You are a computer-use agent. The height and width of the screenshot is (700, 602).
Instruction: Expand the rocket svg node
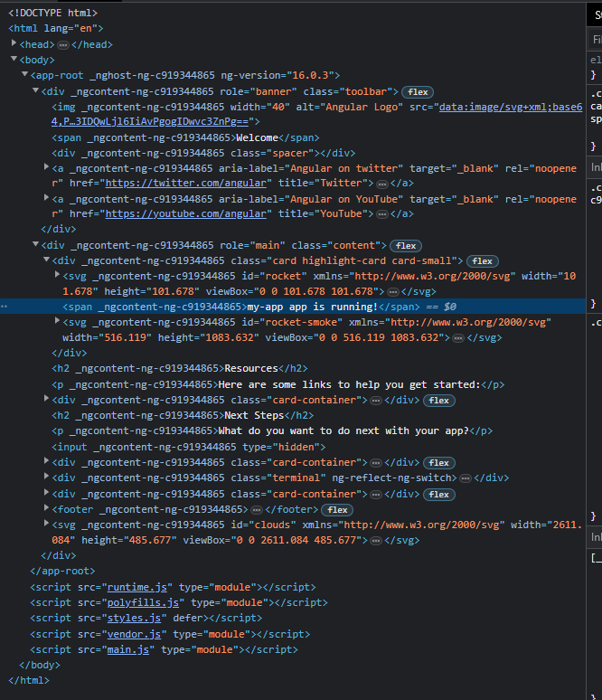point(57,275)
